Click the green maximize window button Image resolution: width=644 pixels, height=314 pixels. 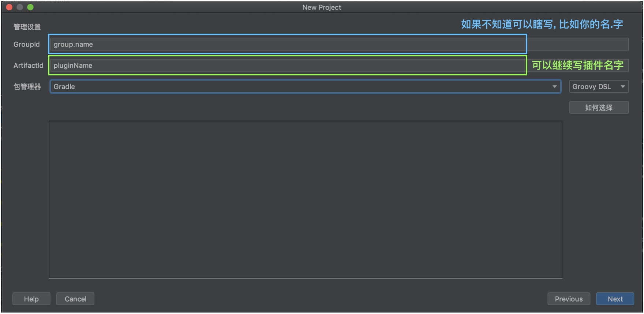(x=30, y=7)
